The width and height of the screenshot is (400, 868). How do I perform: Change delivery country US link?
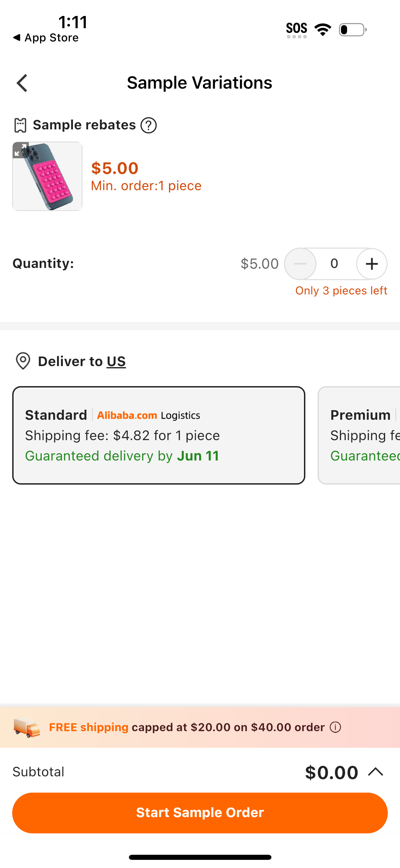tap(116, 361)
